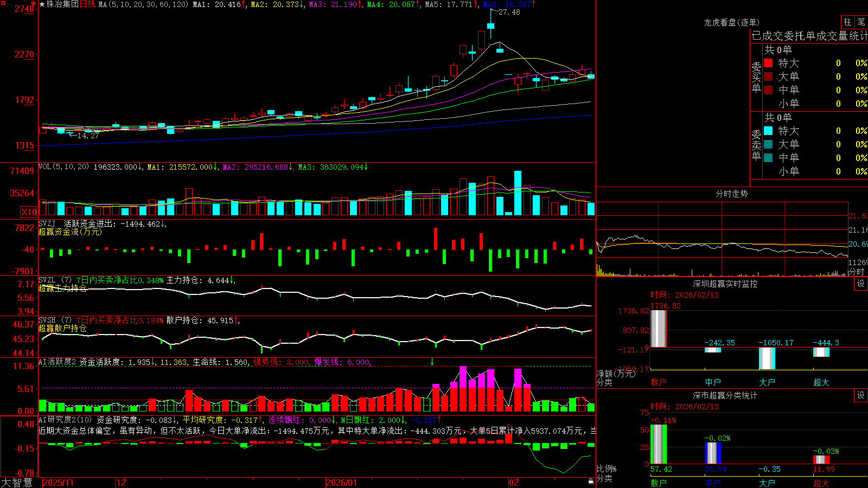Click the 已成交委托单成交量统计 header
This screenshot has width=868, height=488.
[x=809, y=36]
